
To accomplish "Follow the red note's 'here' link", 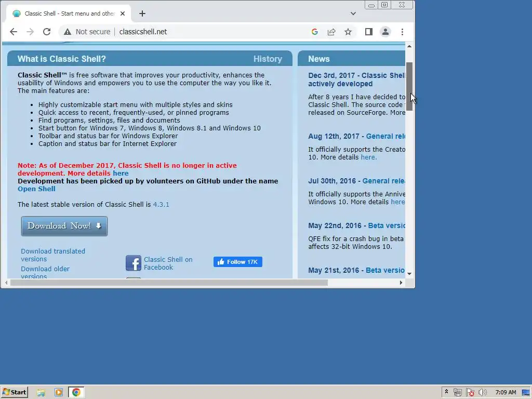I will click(121, 174).
